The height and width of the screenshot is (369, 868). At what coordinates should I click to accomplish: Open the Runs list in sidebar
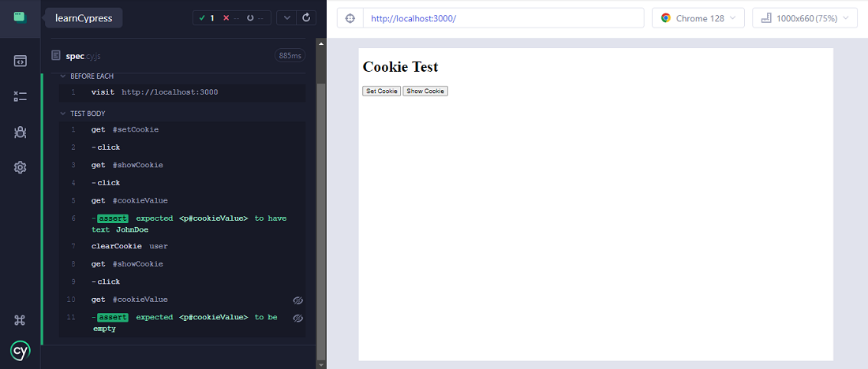pyautogui.click(x=20, y=97)
